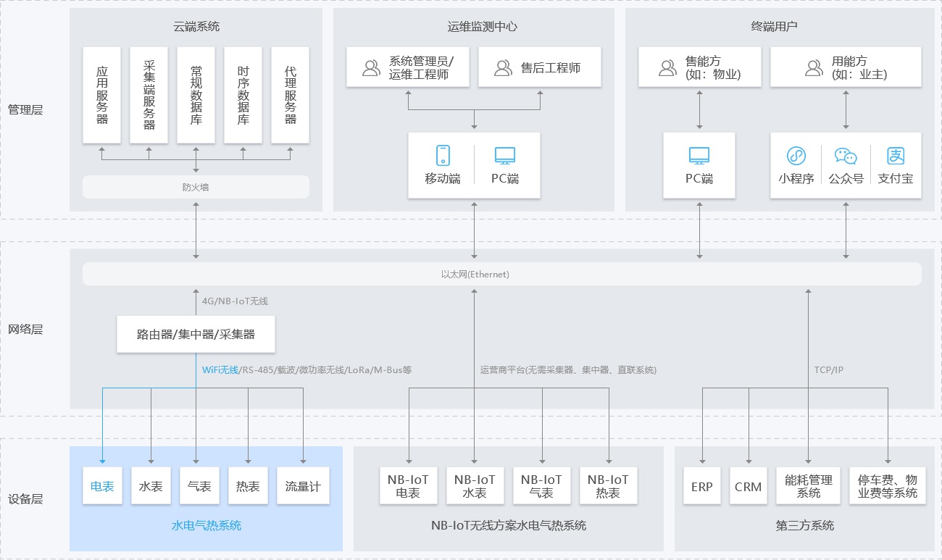Click the 能耗管理系统 box
This screenshot has width=942, height=560.
click(809, 486)
